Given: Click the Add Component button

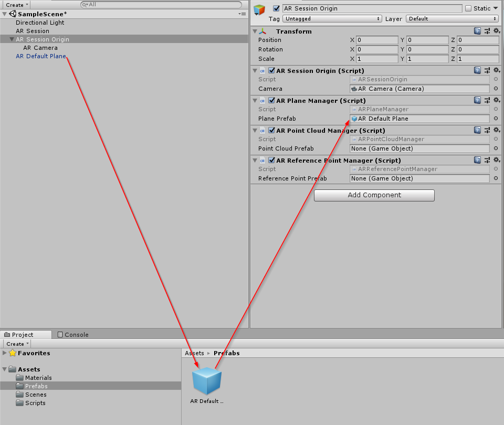Looking at the screenshot, I should 374,195.
